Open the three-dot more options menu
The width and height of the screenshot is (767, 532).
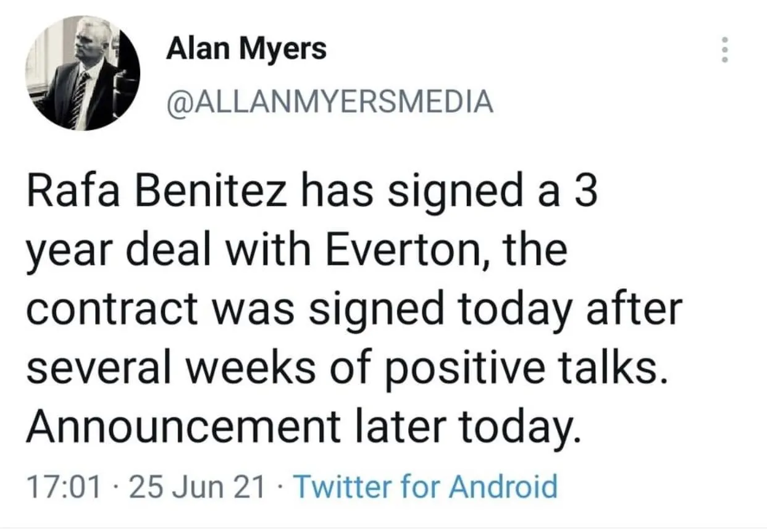coord(726,49)
